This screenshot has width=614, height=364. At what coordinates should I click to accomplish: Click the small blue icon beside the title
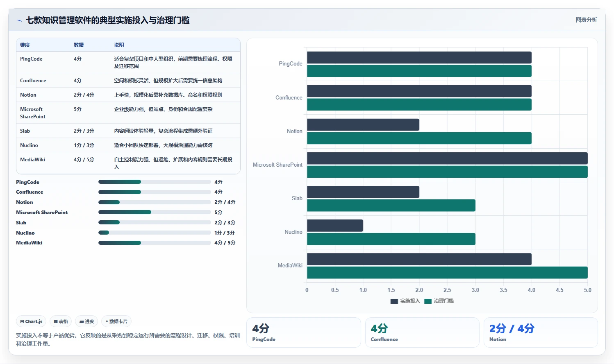(x=19, y=20)
